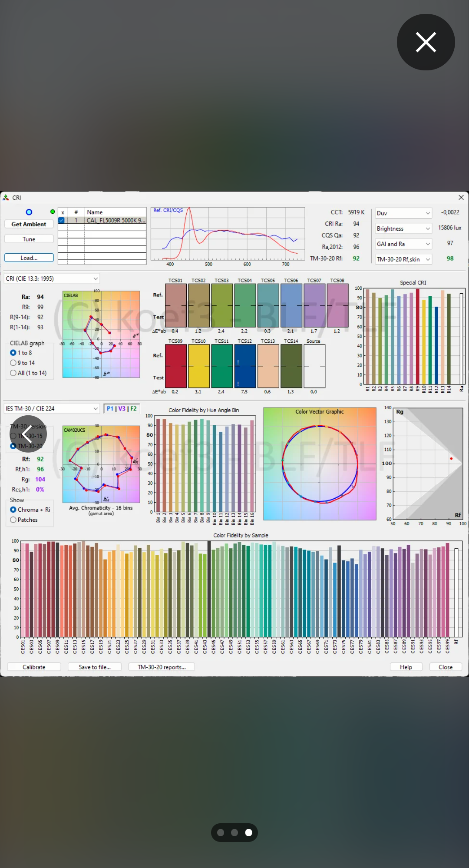Click the 'Get Ambient' button
The height and width of the screenshot is (868, 469).
(x=29, y=224)
